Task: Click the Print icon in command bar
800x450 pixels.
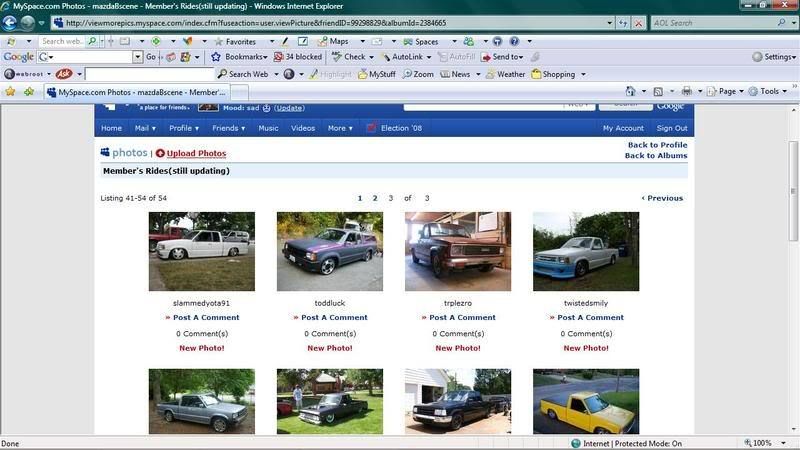Action: 686,91
